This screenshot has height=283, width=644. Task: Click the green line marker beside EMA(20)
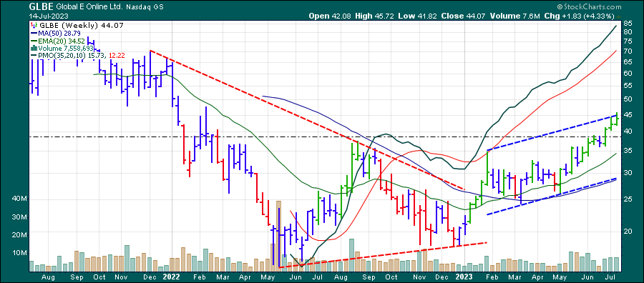pos(34,41)
